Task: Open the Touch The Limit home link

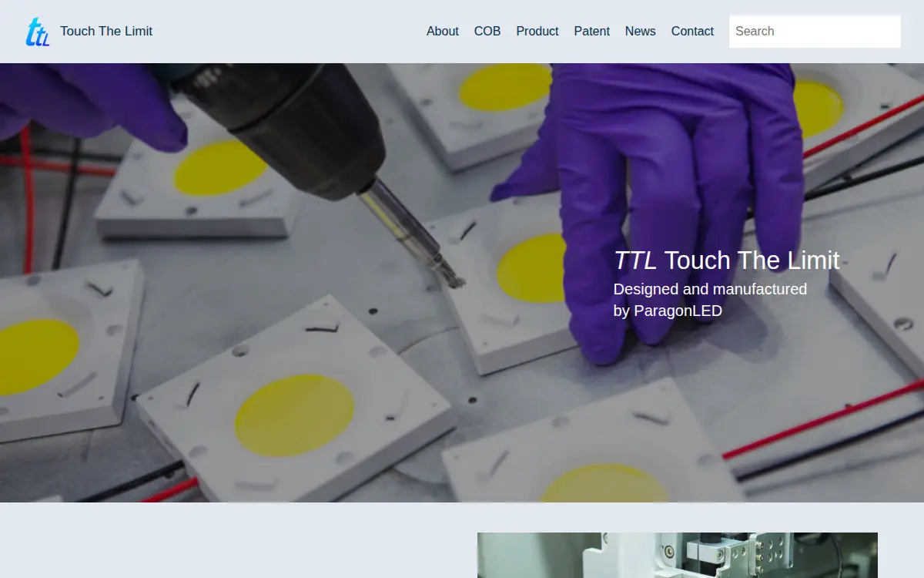Action: coord(106,32)
